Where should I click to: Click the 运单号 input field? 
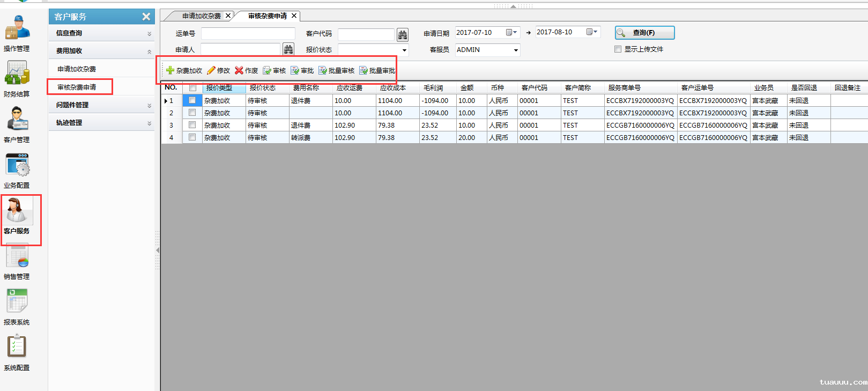pos(248,34)
